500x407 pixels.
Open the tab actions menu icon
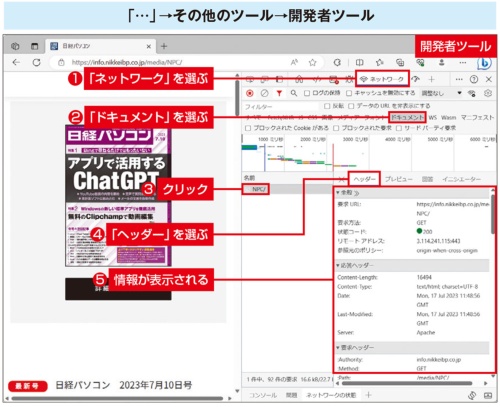point(34,46)
